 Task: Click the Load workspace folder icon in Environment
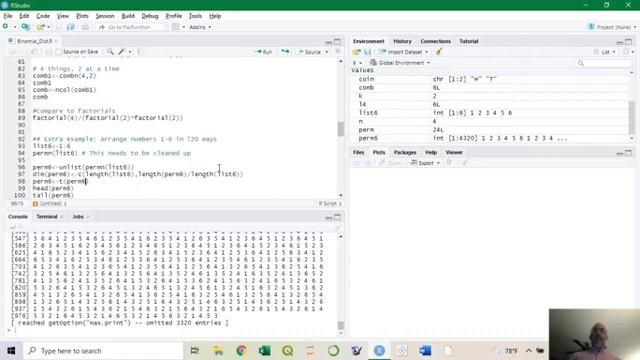point(356,52)
